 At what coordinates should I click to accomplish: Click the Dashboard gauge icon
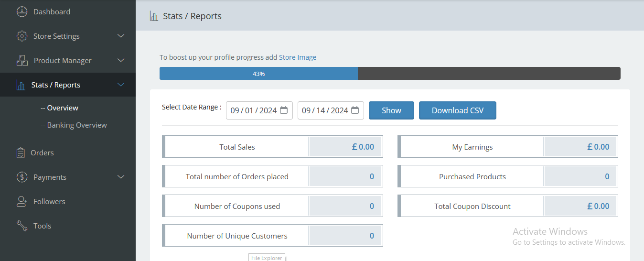click(22, 12)
